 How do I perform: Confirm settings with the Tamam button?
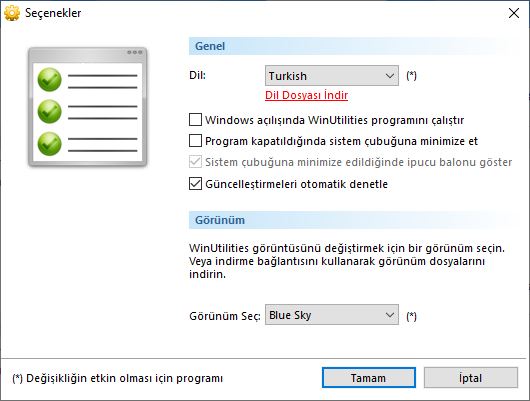pos(369,378)
